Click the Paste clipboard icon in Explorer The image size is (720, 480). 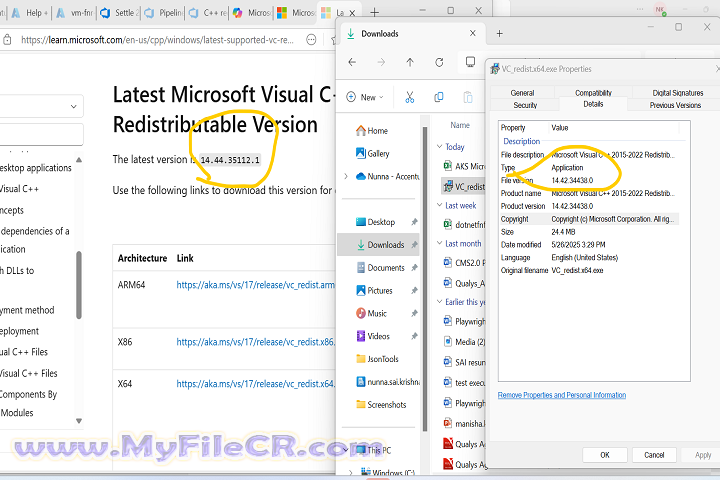(x=468, y=97)
